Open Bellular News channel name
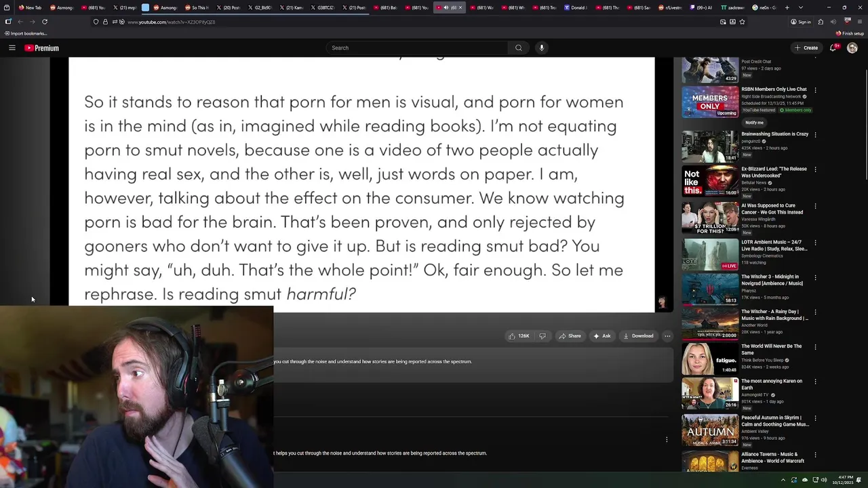The image size is (868, 488). (753, 183)
